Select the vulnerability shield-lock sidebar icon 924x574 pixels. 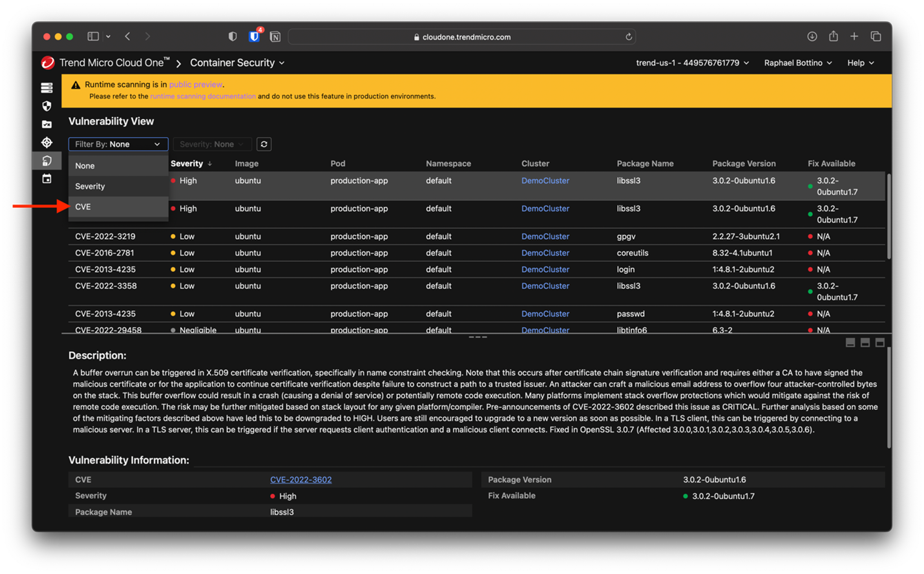click(x=47, y=160)
